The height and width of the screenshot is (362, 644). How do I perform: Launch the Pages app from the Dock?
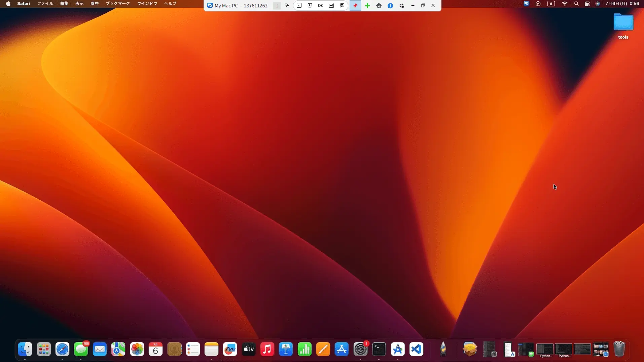tap(323, 350)
